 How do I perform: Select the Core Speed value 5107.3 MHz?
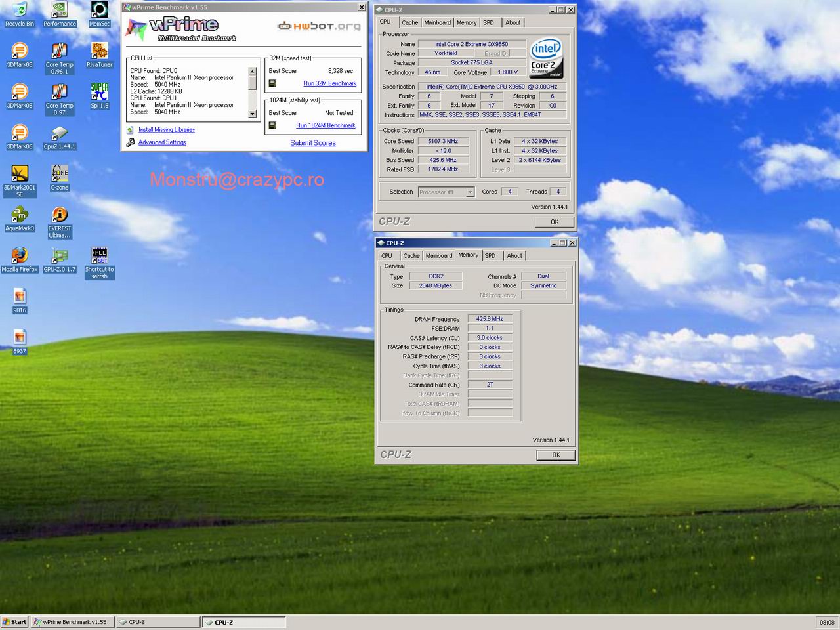[443, 141]
